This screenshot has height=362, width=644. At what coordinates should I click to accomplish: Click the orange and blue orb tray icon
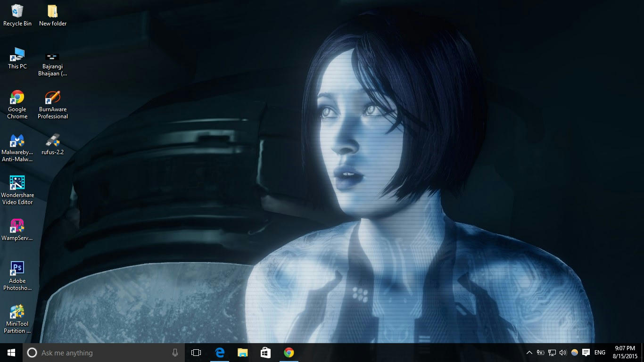point(574,353)
